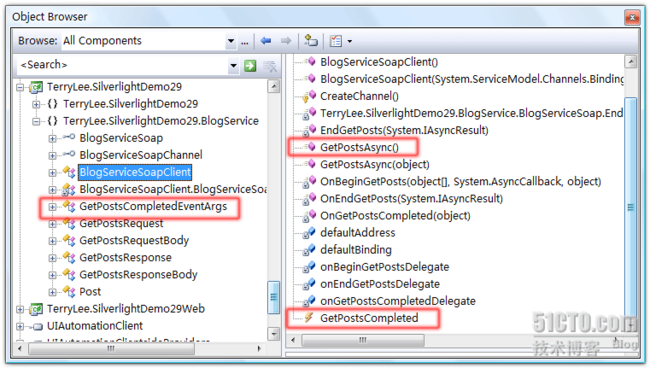Click the left tree vertical scrollbar thumb
The image size is (650, 368).
(274, 297)
